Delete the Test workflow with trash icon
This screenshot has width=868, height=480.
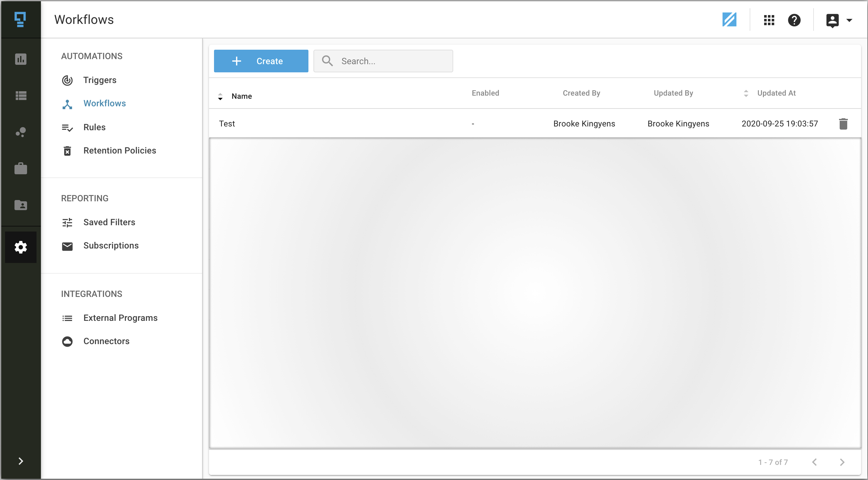[843, 124]
